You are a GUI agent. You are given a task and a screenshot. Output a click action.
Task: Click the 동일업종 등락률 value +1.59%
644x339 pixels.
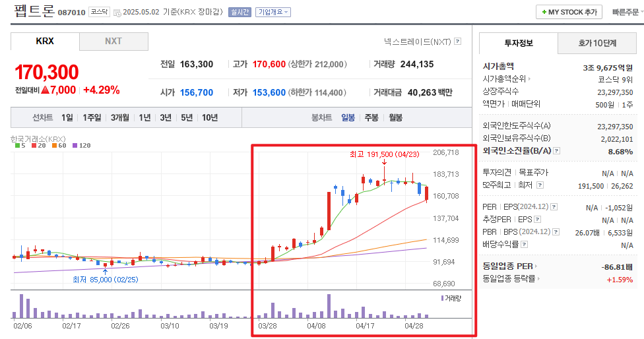pos(620,280)
